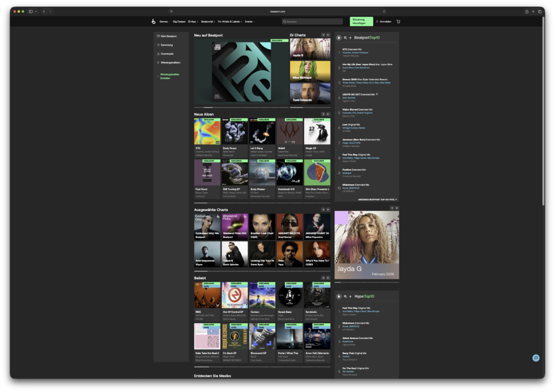Screen dimensions: 555x392
Task: Open the Out Of Control EP cover
Action: click(x=235, y=295)
